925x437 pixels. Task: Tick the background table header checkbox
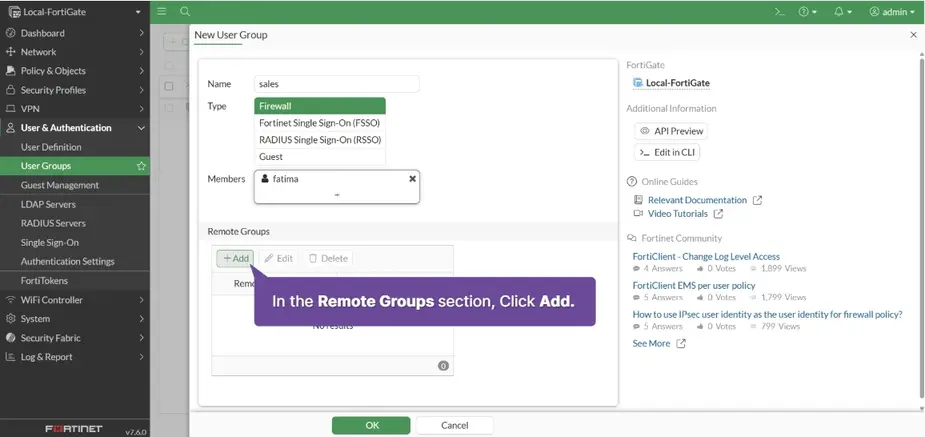tap(169, 65)
